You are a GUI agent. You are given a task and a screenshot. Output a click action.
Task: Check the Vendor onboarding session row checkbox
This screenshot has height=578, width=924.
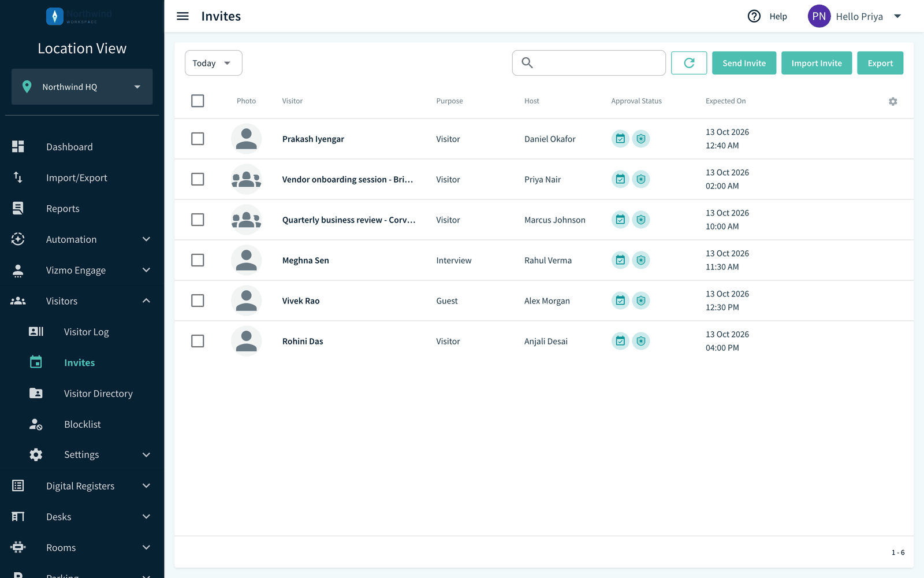point(198,179)
